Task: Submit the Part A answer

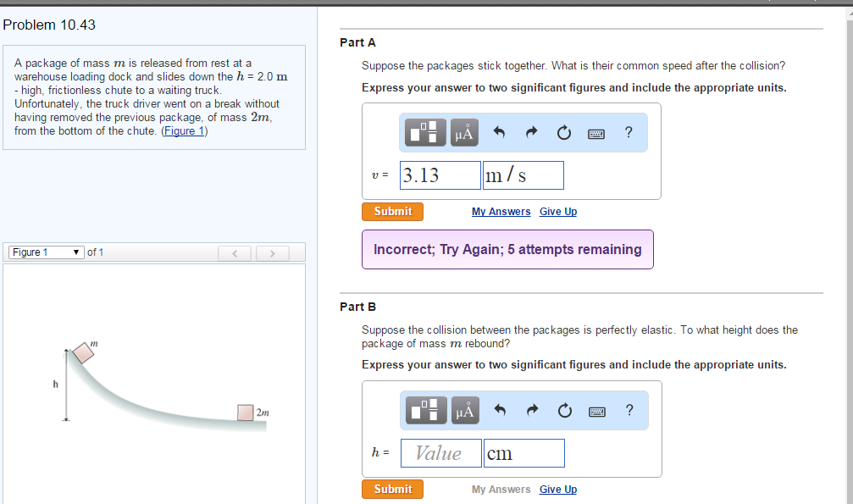Action: 392,212
